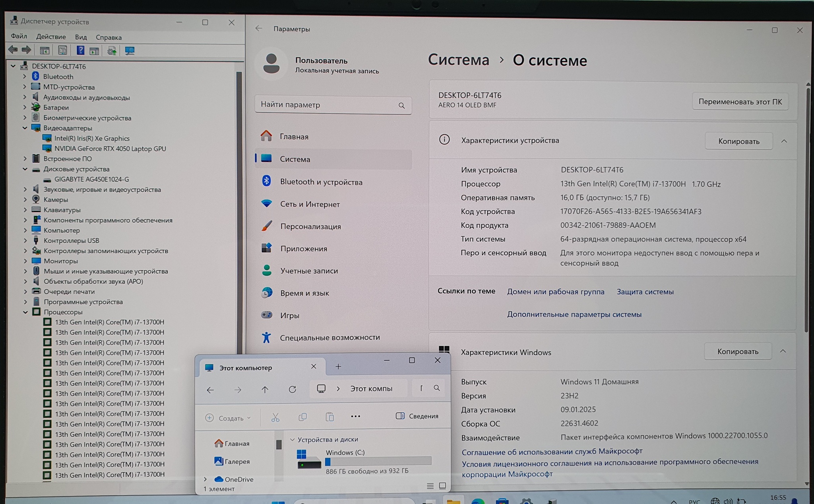Click the Windows (C:) drive usage bar
Viewport: 814px width, 504px height.
tap(378, 461)
